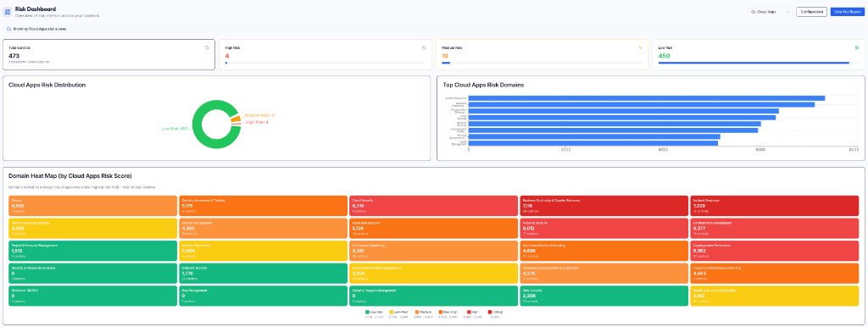Open the Cloud Apps scope dropdown
Image resolution: width=868 pixels, height=327 pixels.
[x=770, y=12]
